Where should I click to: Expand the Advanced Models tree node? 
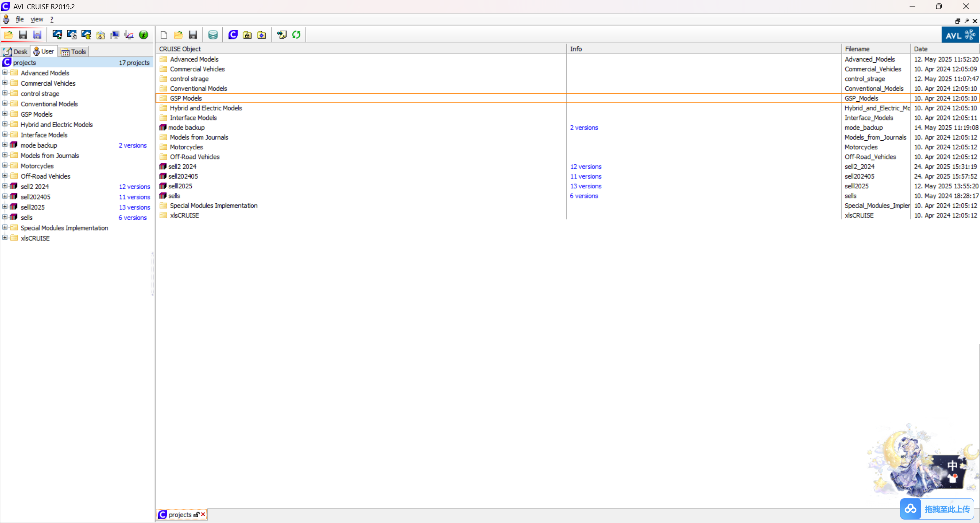coord(5,73)
